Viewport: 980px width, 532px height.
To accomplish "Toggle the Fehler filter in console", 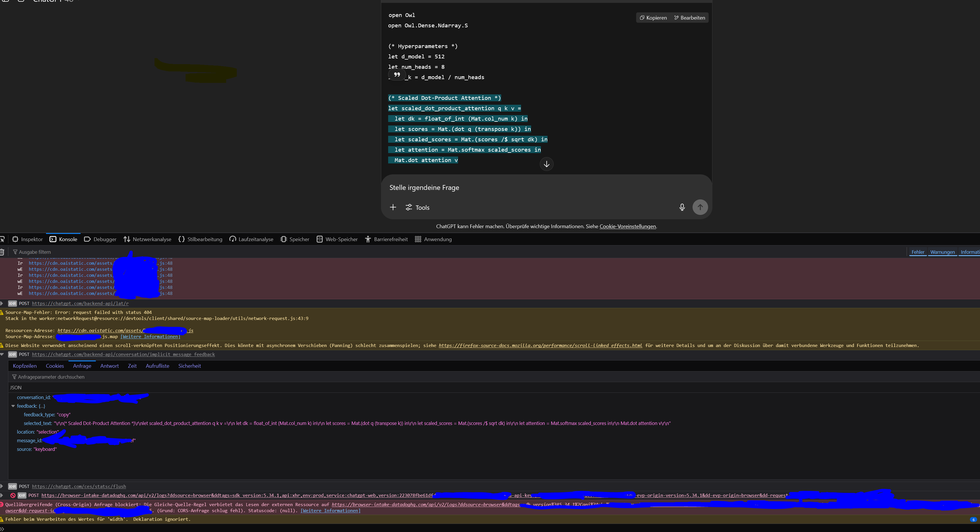I will tap(918, 251).
